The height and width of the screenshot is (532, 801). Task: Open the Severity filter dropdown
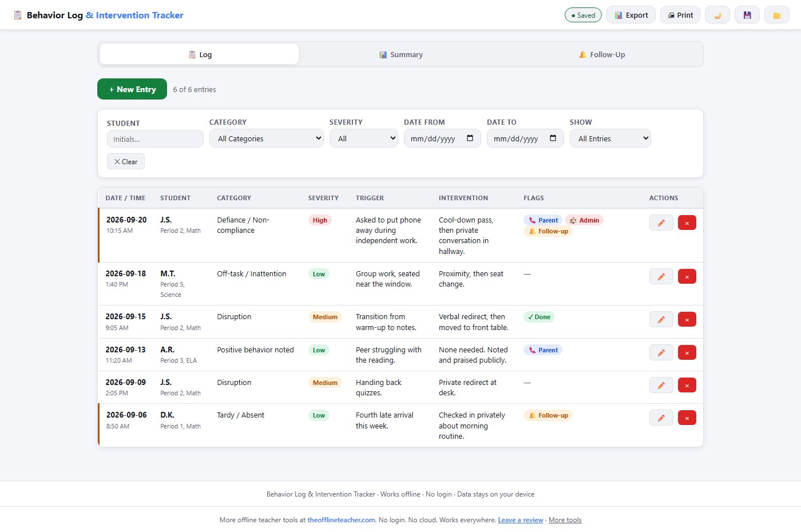tap(364, 138)
